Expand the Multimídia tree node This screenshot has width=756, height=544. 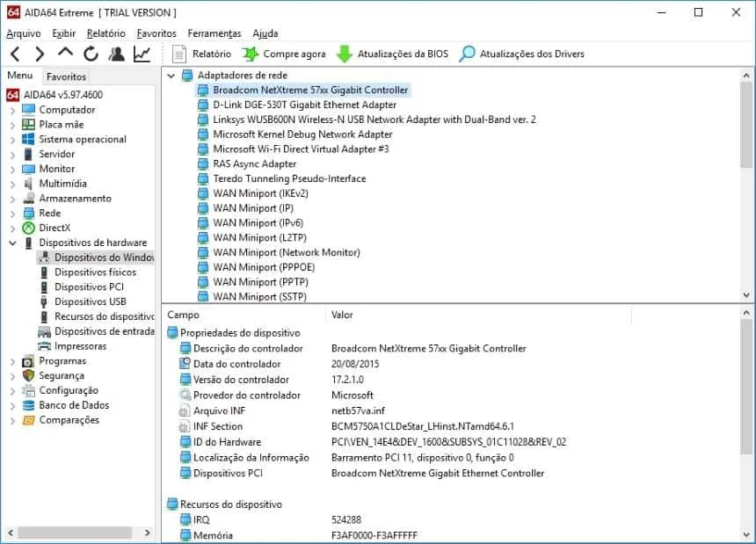click(x=12, y=184)
